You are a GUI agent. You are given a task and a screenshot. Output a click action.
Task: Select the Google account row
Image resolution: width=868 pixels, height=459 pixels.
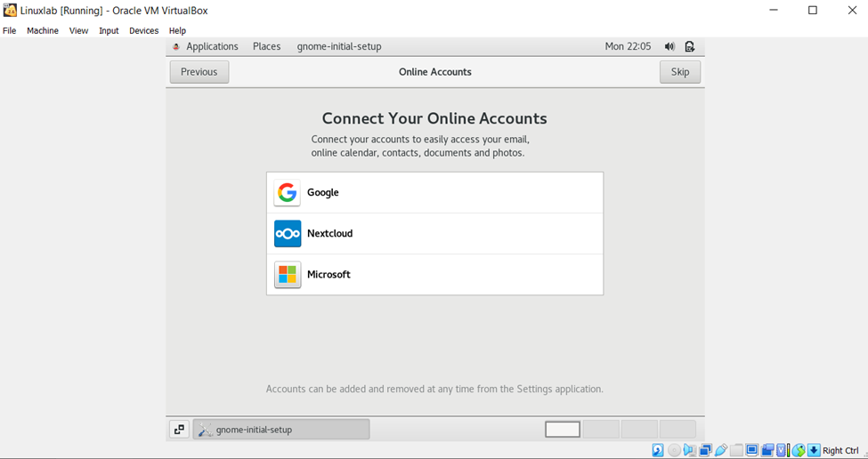435,192
